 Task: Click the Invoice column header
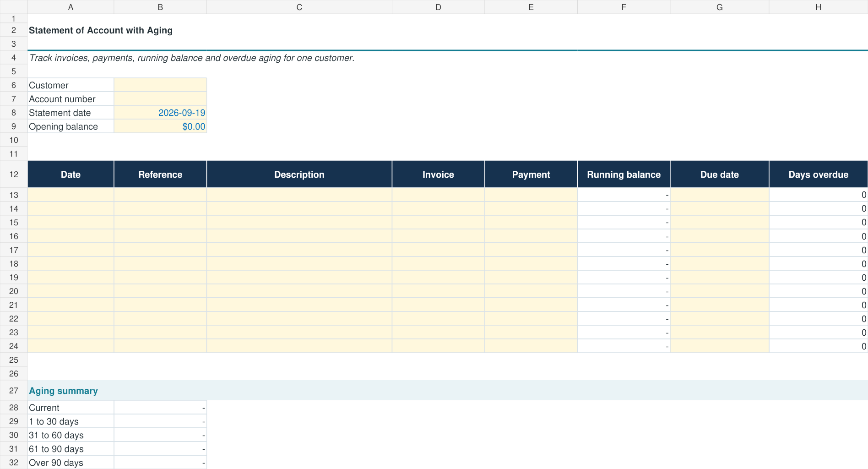[438, 175]
